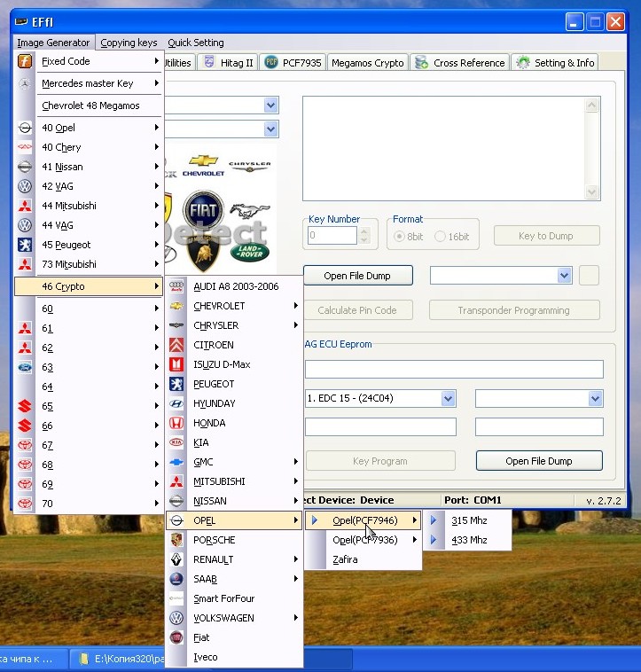The width and height of the screenshot is (641, 672).
Task: Click the long ECU Eeprom text field
Action: 454,369
